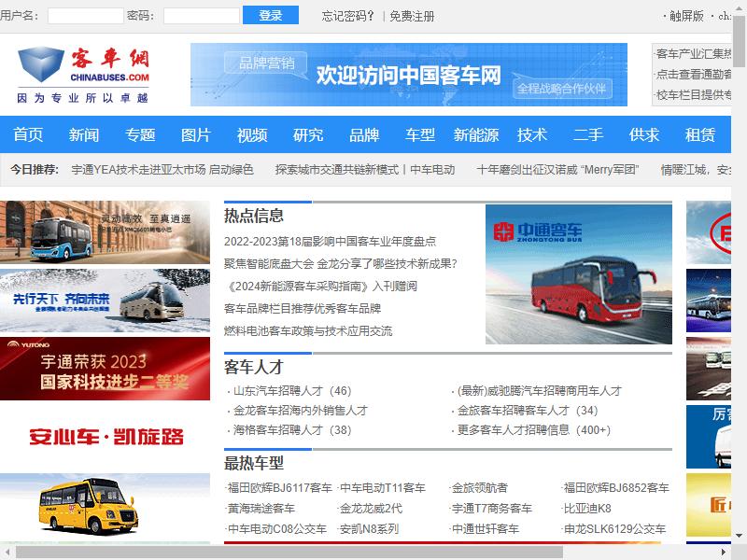Go to the 二手 navigation tab

click(x=588, y=134)
